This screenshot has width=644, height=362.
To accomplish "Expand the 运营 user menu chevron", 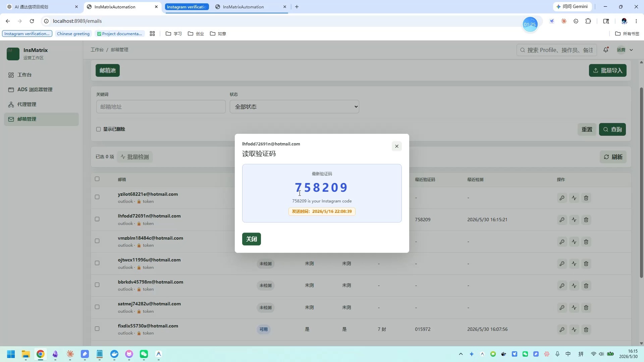I will pyautogui.click(x=631, y=50).
